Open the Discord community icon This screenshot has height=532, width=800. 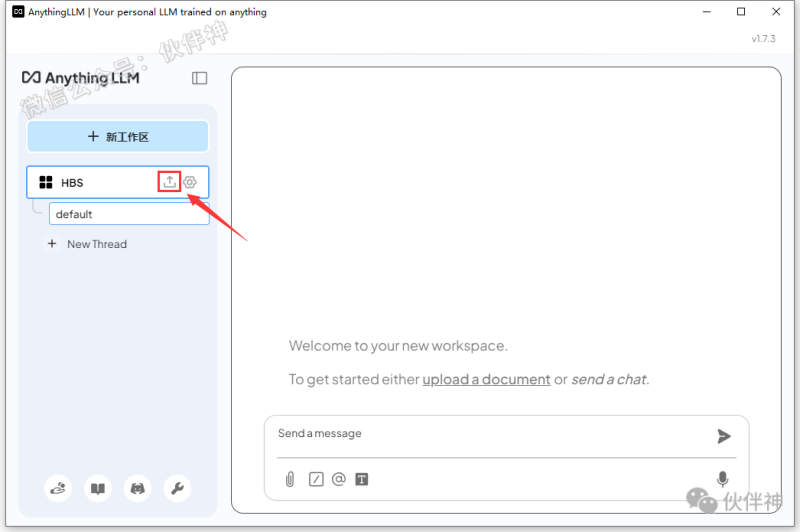pyautogui.click(x=137, y=489)
